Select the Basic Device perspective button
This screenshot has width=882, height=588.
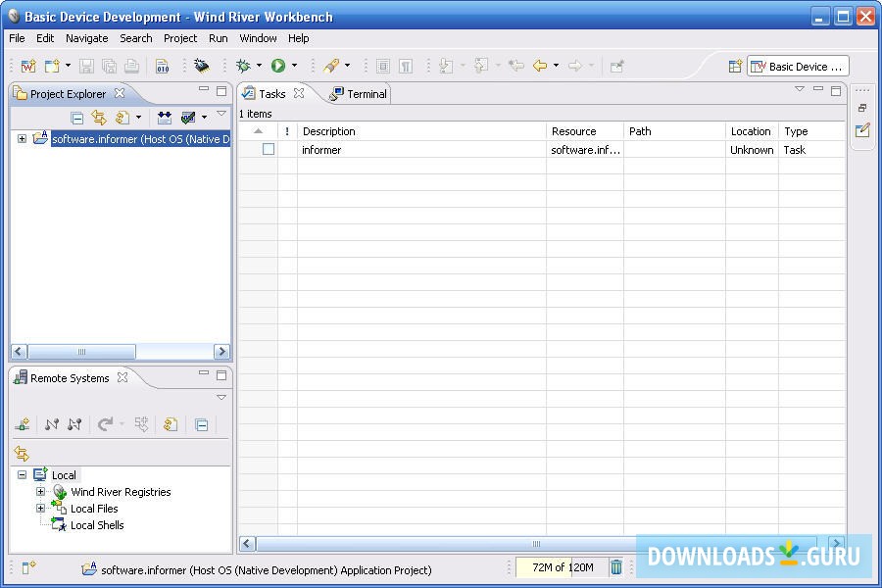798,67
